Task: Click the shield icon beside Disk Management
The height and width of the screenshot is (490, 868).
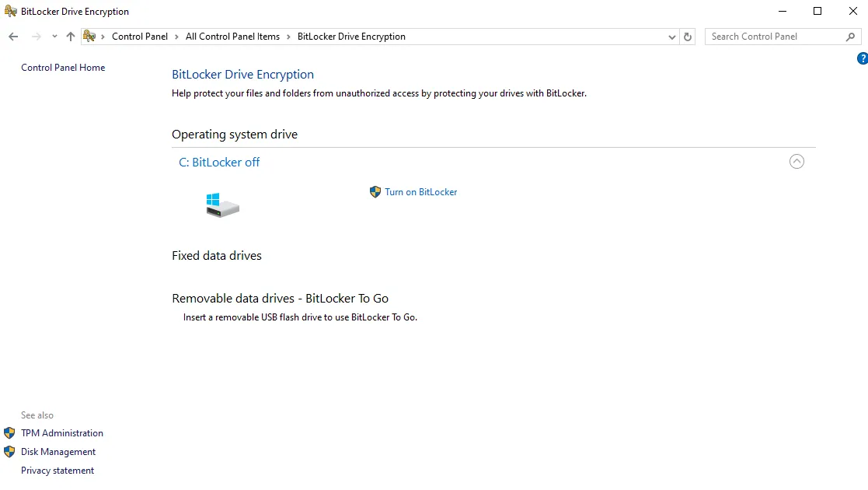Action: point(9,451)
